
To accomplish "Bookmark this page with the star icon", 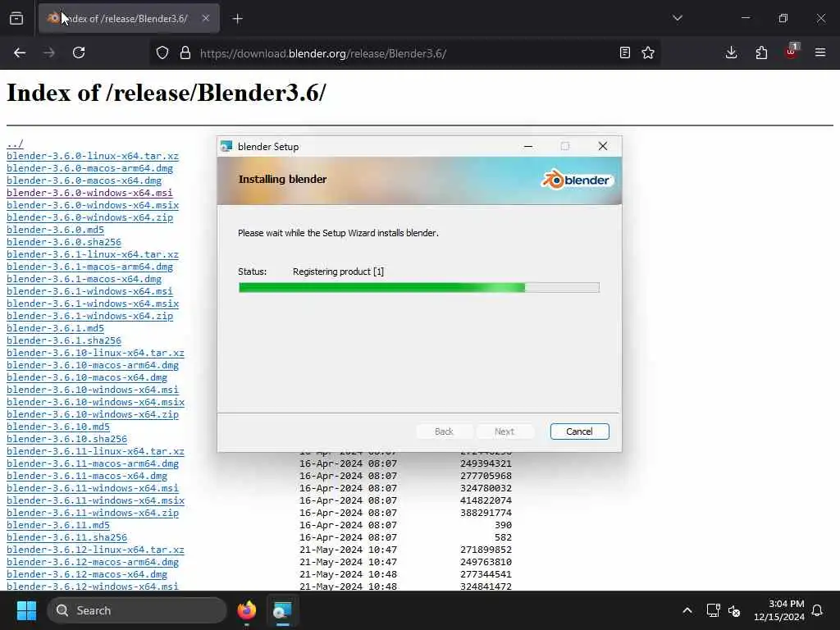I will pyautogui.click(x=648, y=52).
